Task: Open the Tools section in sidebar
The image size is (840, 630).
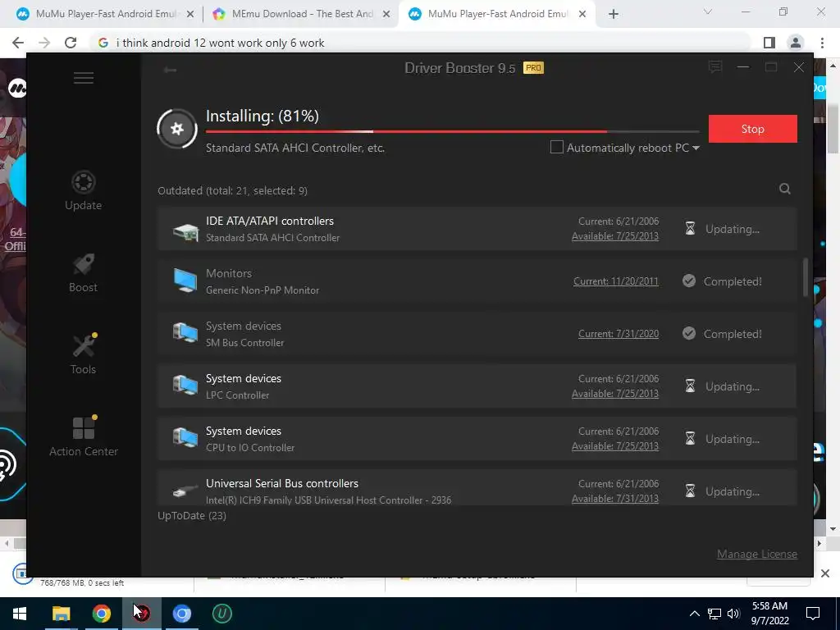Action: tap(83, 354)
